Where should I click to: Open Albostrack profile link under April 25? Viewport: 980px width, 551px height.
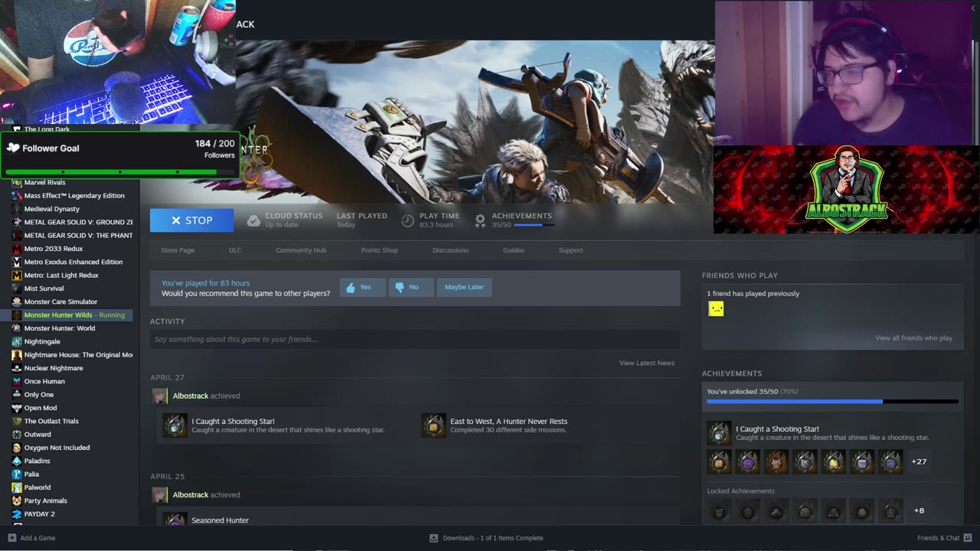191,495
